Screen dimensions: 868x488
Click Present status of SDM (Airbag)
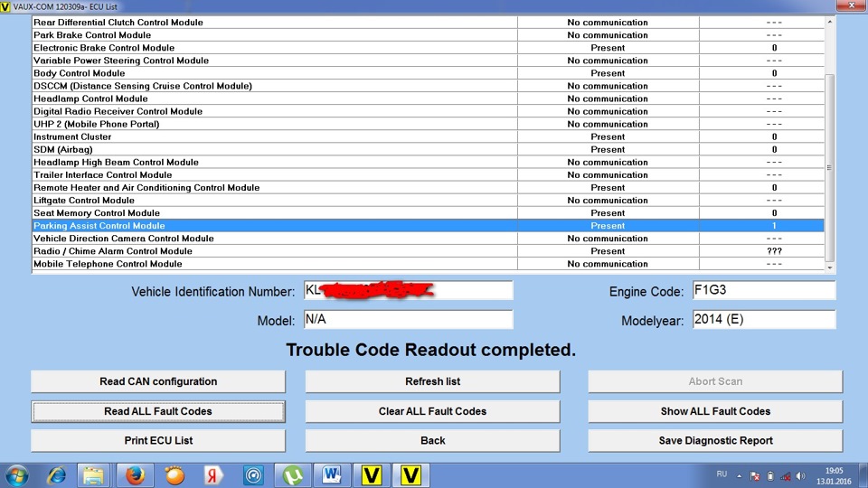pos(608,149)
